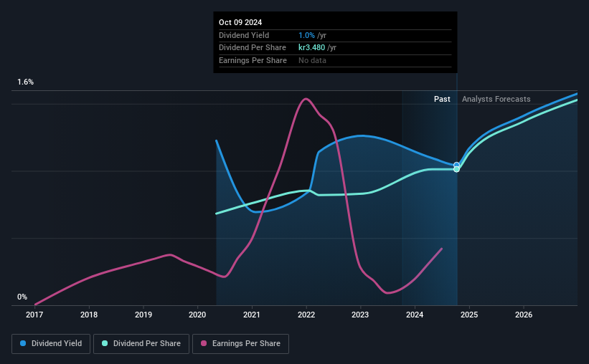Toggle the Earnings Per Share legend button
The height and width of the screenshot is (364, 589).
tap(240, 344)
